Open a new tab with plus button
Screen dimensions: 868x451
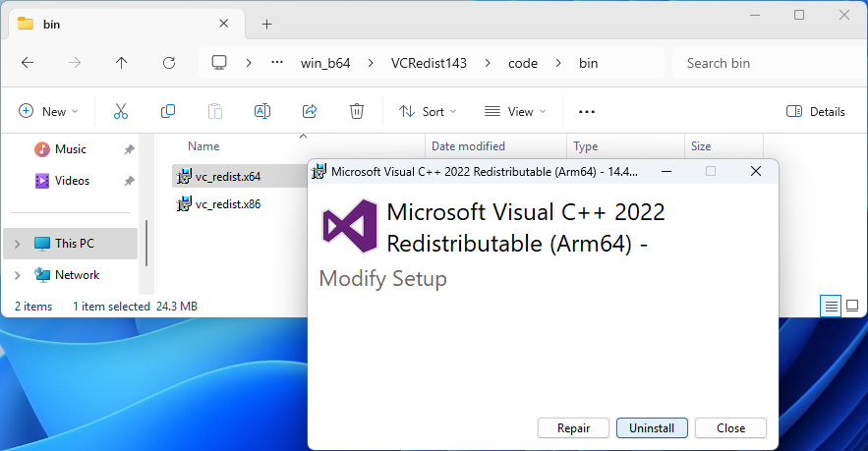click(x=266, y=24)
